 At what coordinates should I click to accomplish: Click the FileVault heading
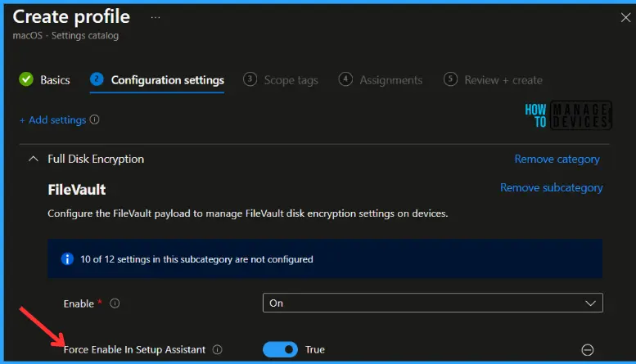(x=77, y=190)
